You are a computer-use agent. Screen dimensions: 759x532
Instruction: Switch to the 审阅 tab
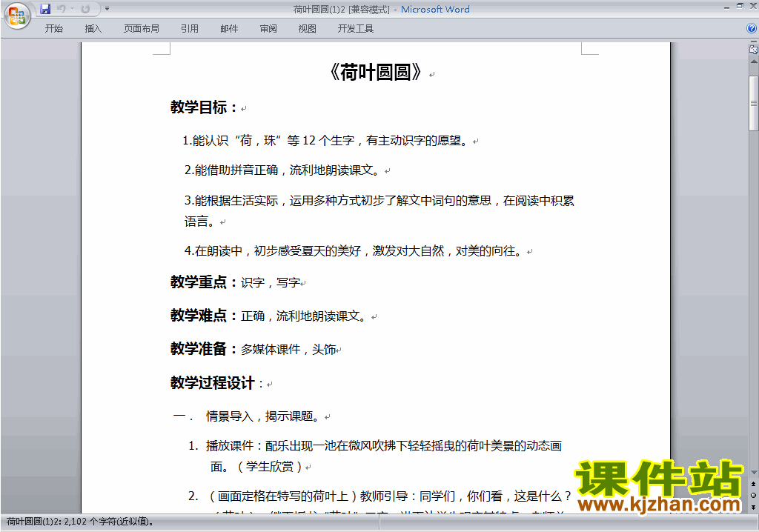(x=268, y=29)
